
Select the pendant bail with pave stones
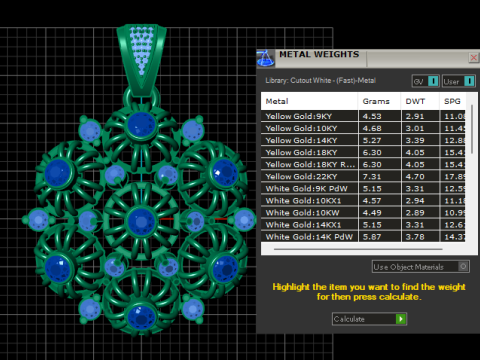[141, 60]
